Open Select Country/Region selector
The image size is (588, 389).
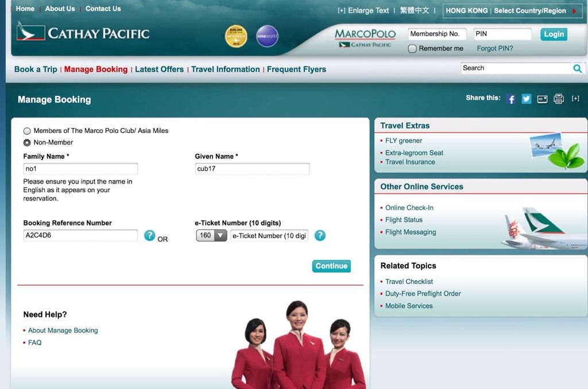[x=529, y=11]
